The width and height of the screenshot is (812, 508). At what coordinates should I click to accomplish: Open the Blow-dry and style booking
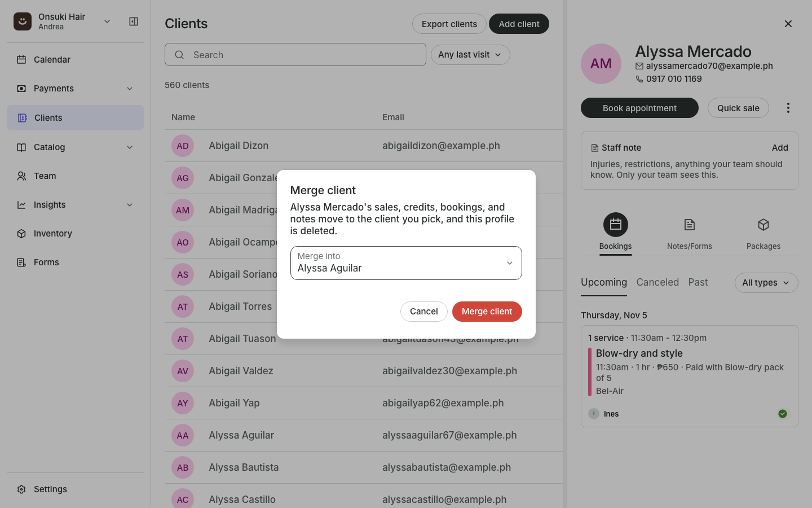(x=690, y=376)
